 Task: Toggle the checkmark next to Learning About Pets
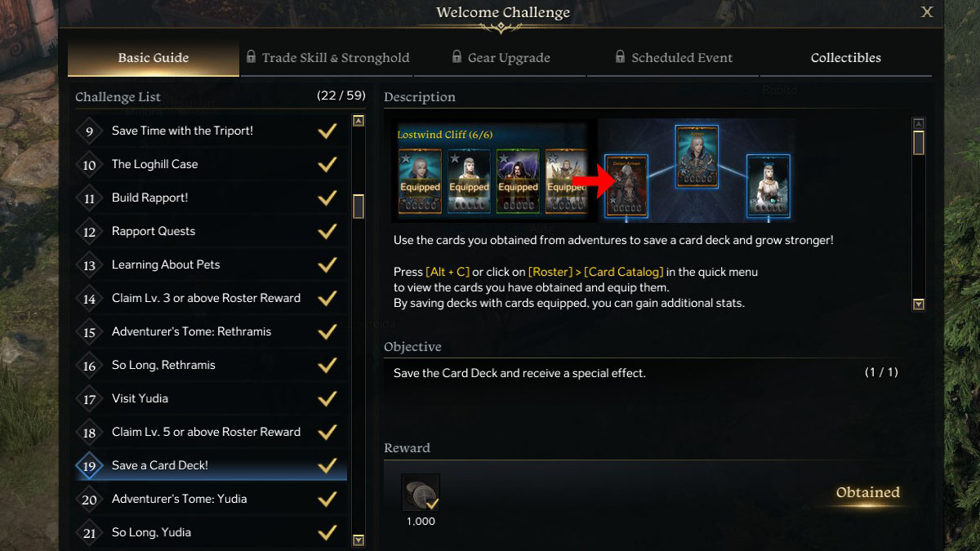tap(327, 264)
